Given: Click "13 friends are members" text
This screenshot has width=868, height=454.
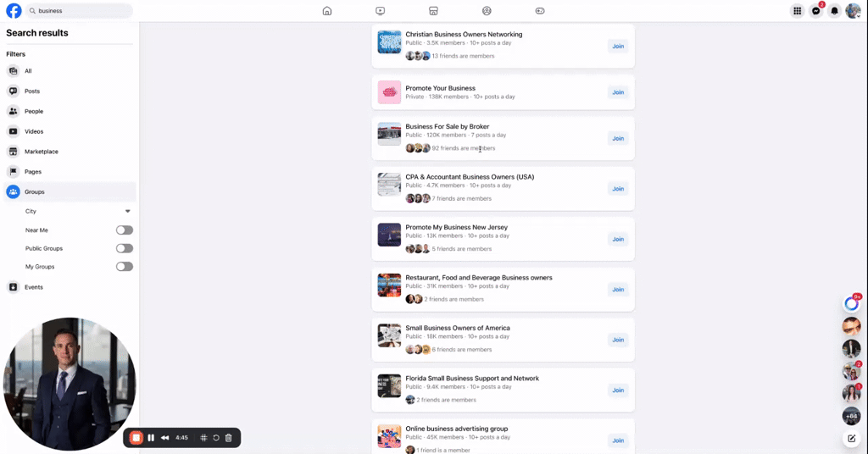Looking at the screenshot, I should [463, 56].
